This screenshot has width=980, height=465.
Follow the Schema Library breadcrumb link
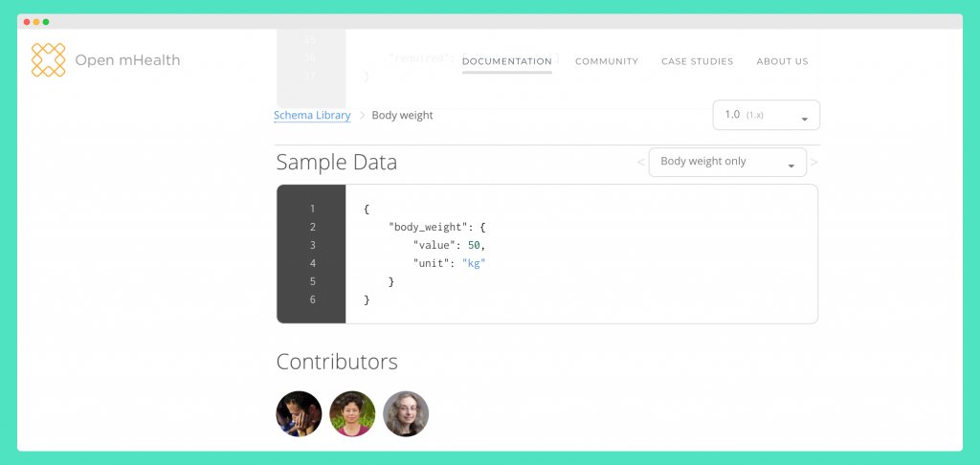coord(312,116)
